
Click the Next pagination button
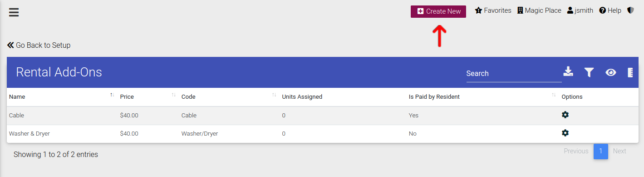tap(619, 151)
